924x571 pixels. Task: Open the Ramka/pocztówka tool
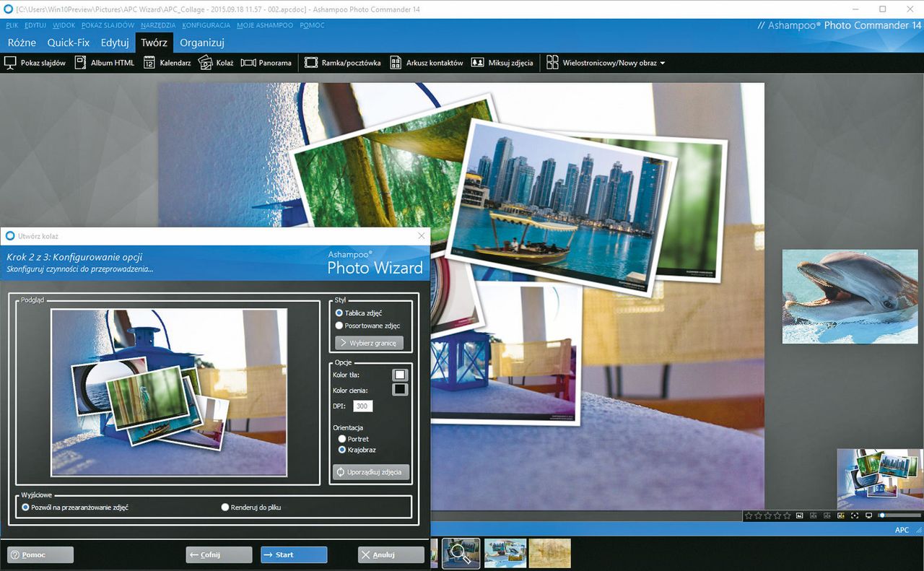[x=343, y=63]
